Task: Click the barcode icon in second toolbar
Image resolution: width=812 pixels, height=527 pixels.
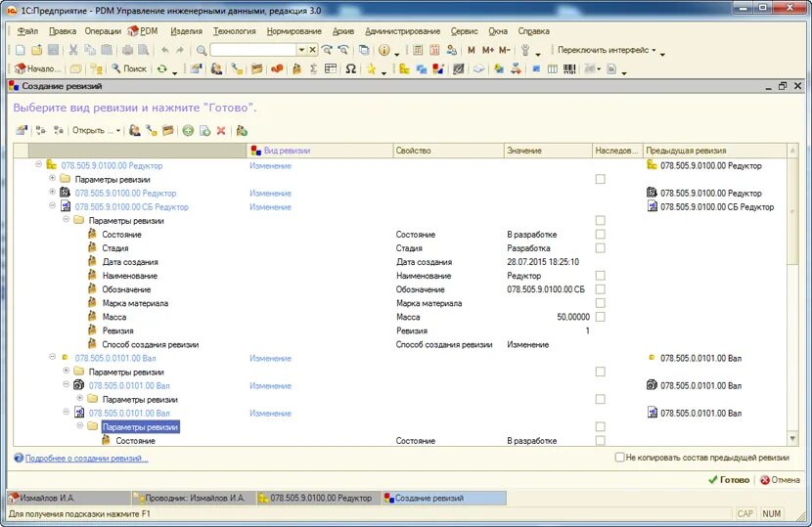Action: pyautogui.click(x=569, y=68)
